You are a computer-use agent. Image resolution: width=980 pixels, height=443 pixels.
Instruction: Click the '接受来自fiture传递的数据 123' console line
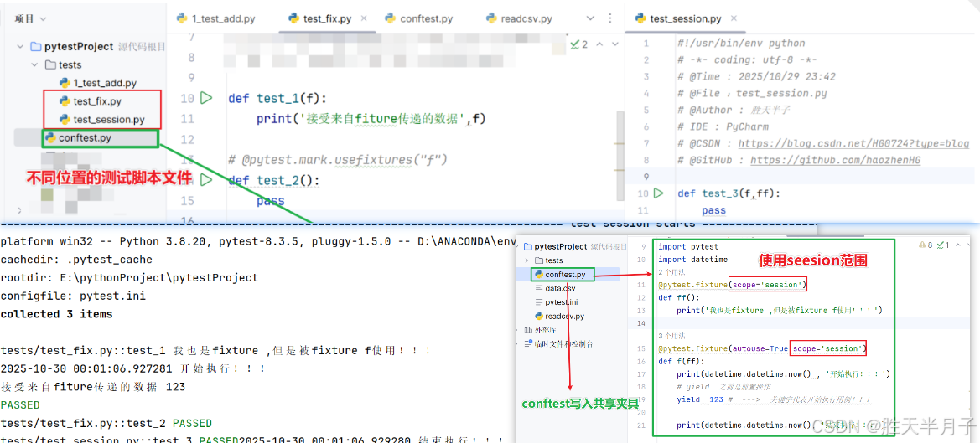93,387
